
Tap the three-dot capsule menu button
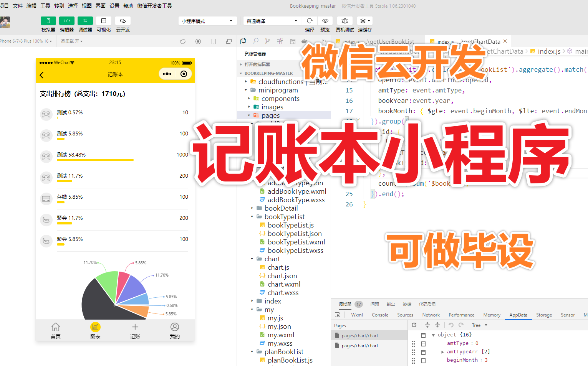pyautogui.click(x=167, y=74)
